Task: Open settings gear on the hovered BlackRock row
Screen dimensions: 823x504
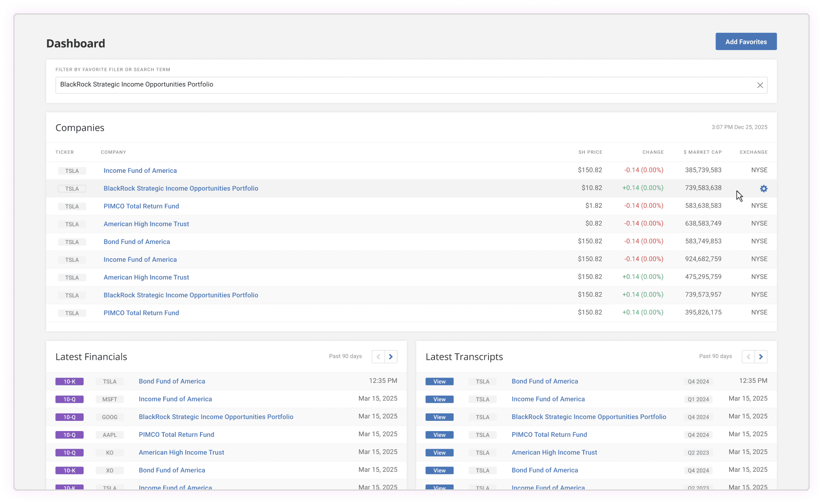Action: (x=764, y=189)
